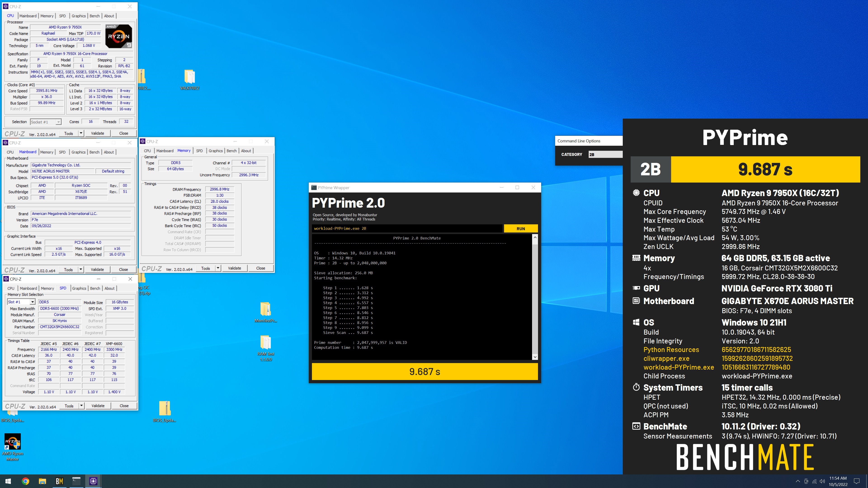868x488 pixels.
Task: Expand the Socket #1 selection dropdown
Action: [x=58, y=122]
